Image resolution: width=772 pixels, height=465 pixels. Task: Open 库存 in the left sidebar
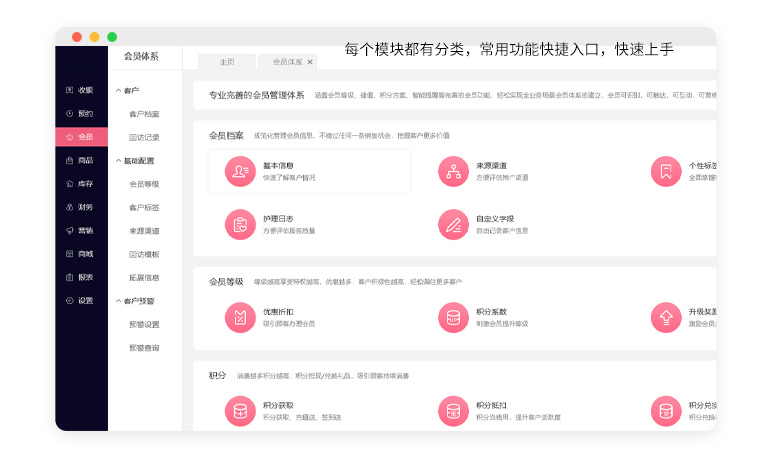pos(80,184)
